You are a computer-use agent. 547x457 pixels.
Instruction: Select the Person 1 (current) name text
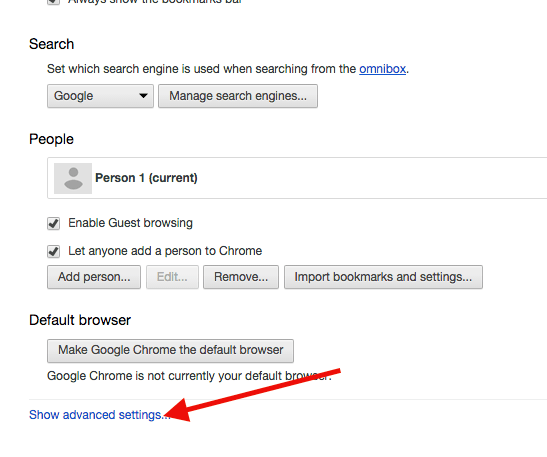146,178
